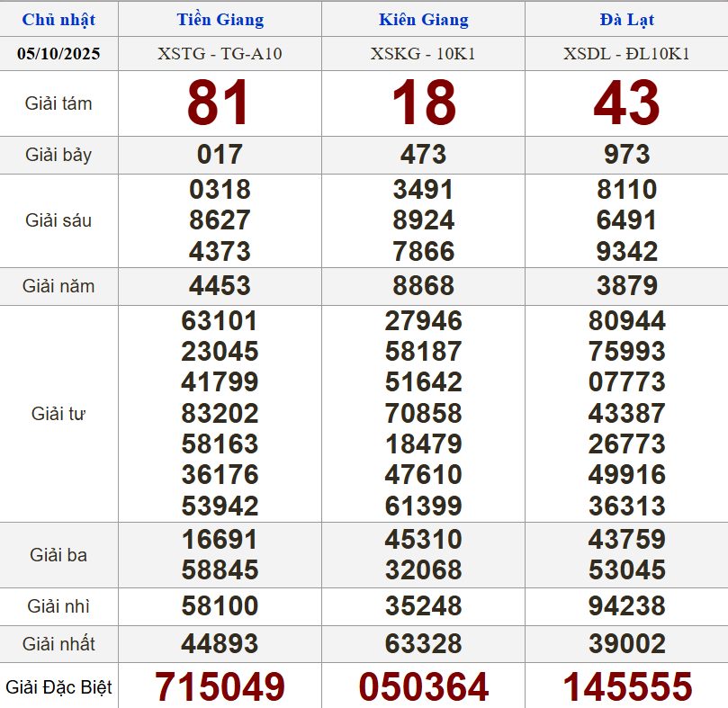
Task: Click second prize number 35248
Action: point(423,606)
